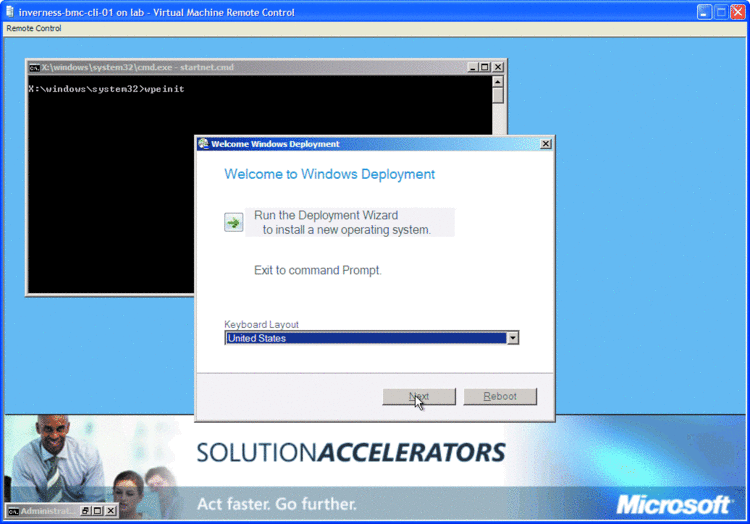Click the cmd window scrollbar up arrow
750x524 pixels.
pos(497,82)
